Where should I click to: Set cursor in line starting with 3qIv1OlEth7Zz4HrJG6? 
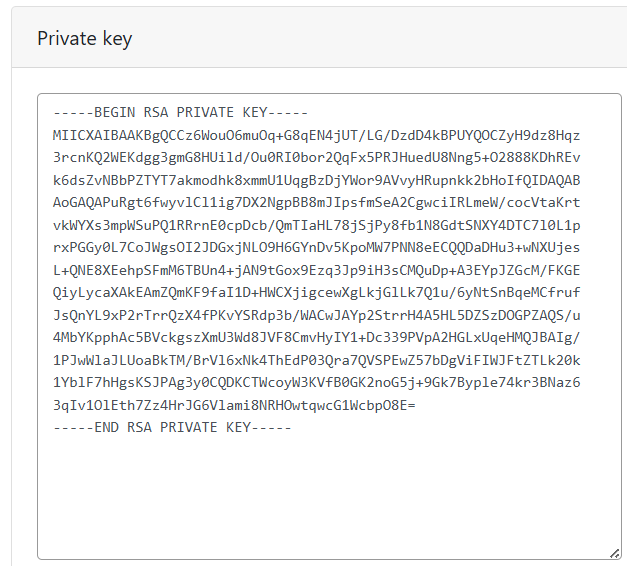click(234, 405)
